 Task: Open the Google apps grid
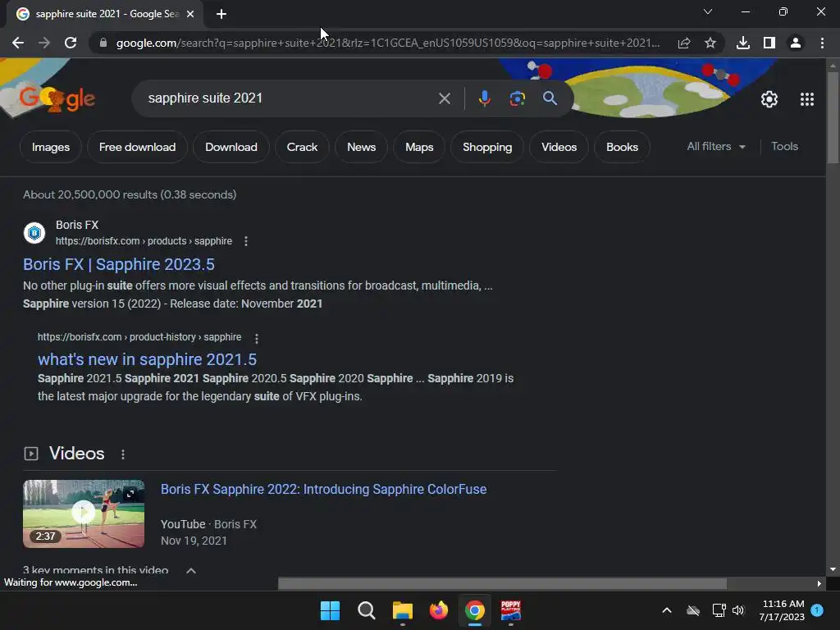(807, 99)
